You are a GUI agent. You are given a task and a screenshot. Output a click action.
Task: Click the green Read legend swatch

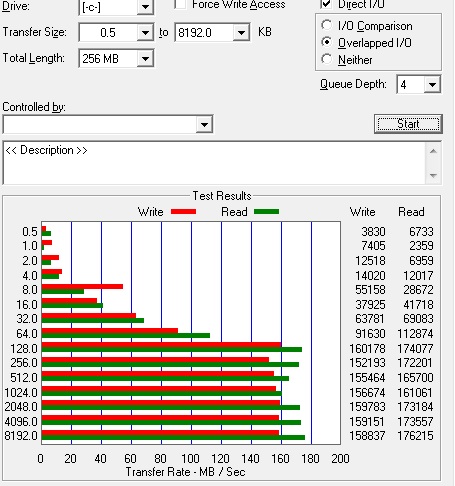266,212
